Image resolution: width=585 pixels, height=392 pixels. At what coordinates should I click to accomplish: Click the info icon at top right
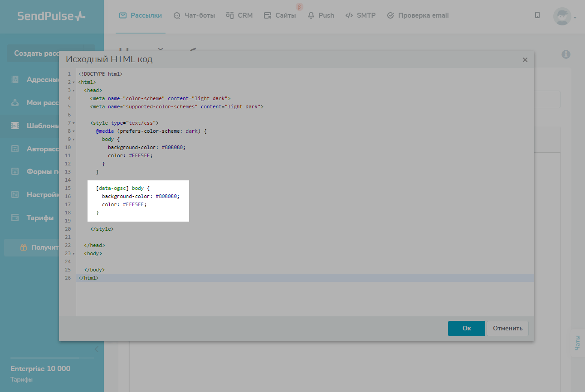[565, 54]
